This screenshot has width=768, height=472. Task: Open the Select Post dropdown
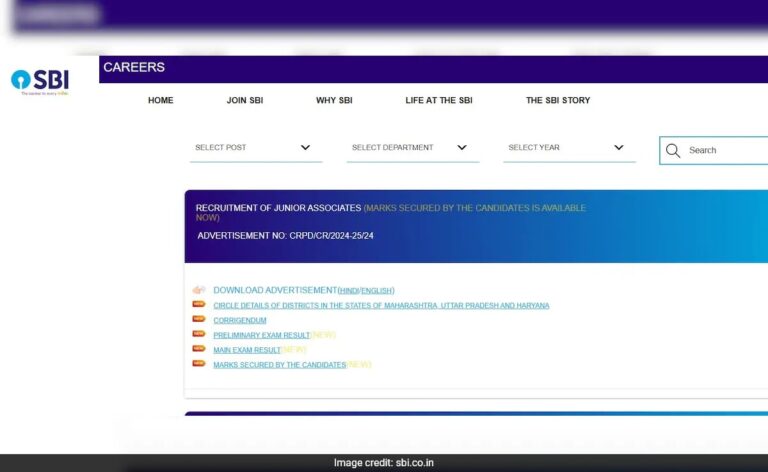pos(256,148)
